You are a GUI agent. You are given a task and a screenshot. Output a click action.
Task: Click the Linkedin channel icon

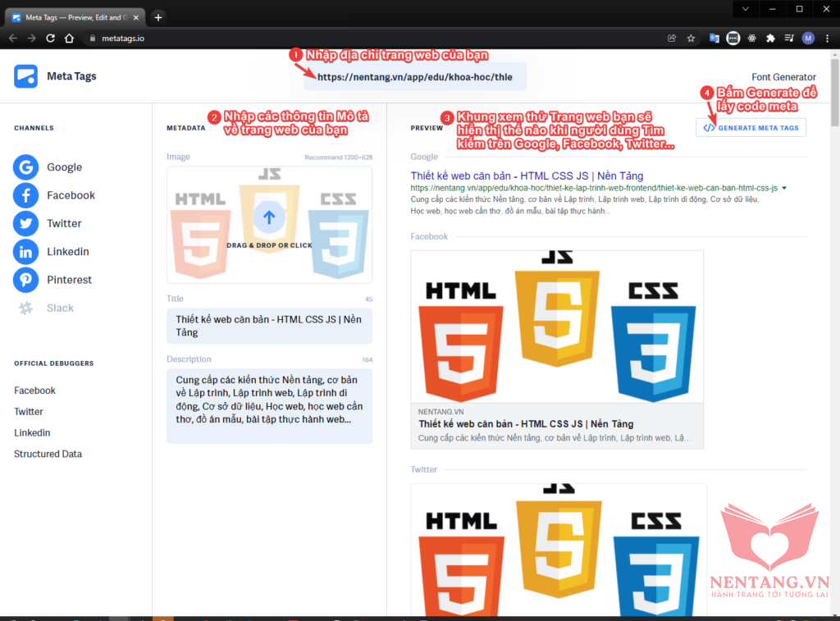[26, 252]
